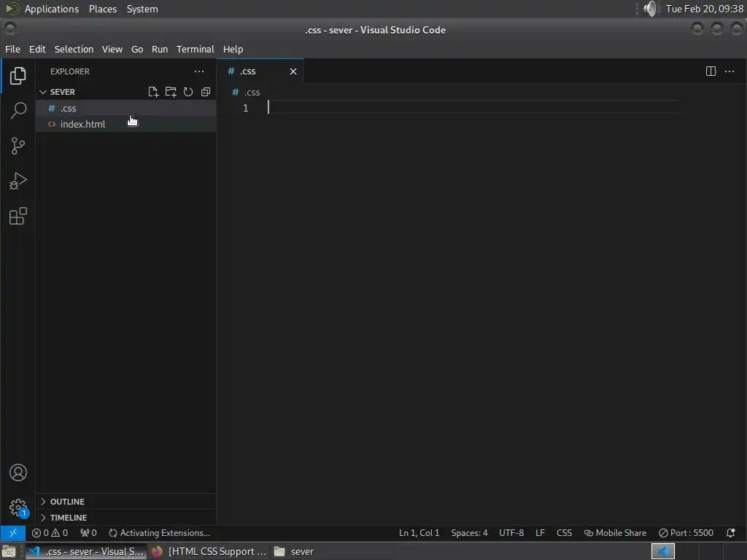Screen dimensions: 747x560
Task: Go to line via Ln 1, Col 1
Action: (419, 533)
